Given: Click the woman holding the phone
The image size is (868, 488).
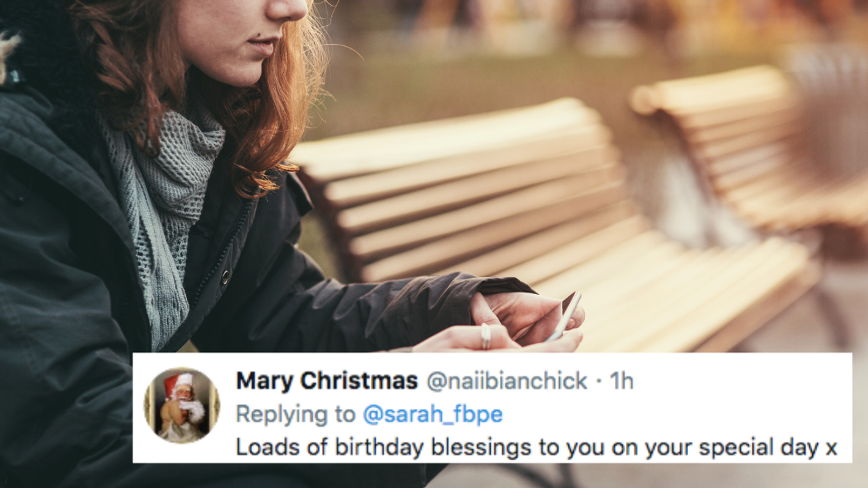Looking at the screenshot, I should point(174,174).
